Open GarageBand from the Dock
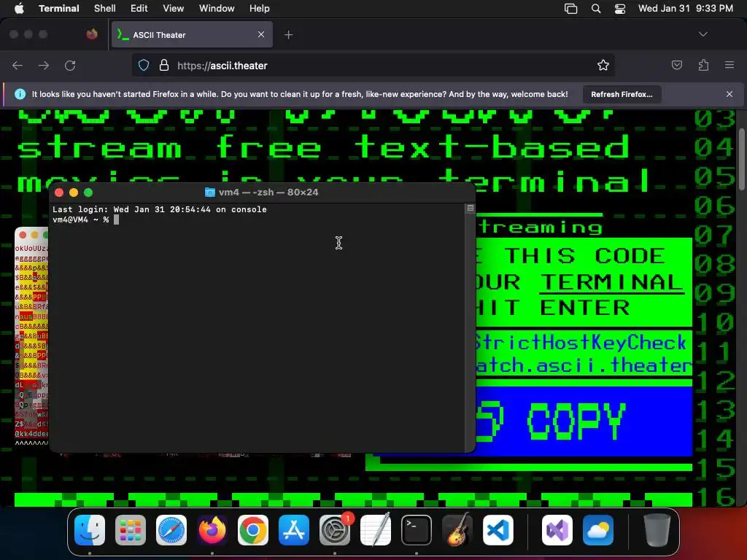747x560 pixels. [x=457, y=530]
